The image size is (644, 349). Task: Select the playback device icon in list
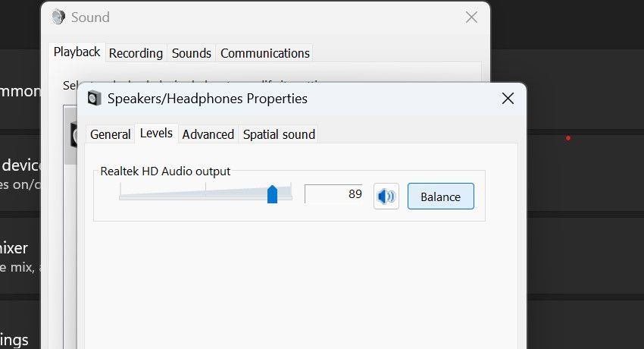[x=71, y=135]
